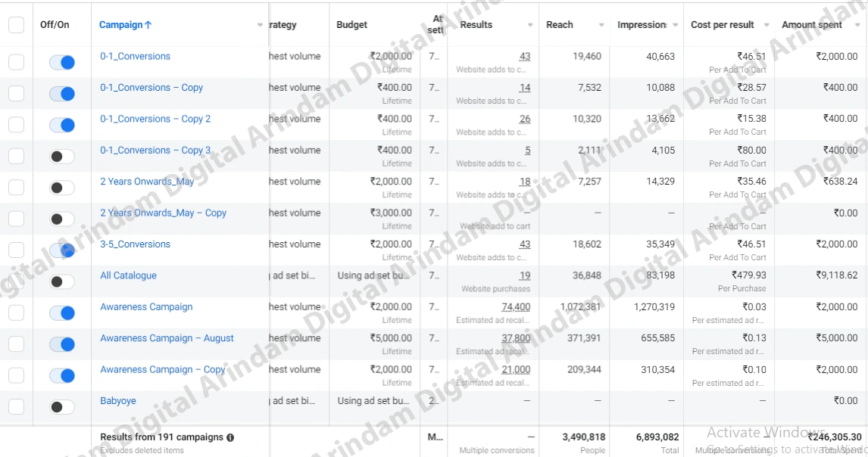Open the 2 Years Onwards_May campaign link
Screen dimensions: 868x457
[147, 182]
